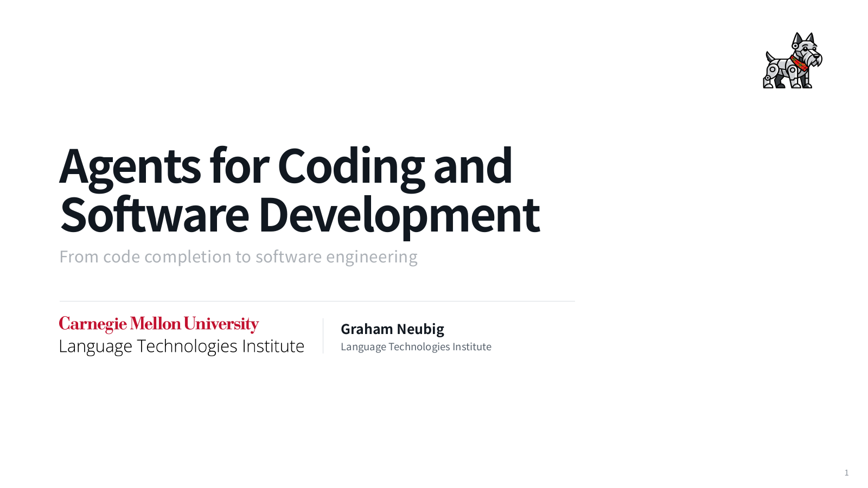Click the slide number 1
The height and width of the screenshot is (488, 868).
[x=846, y=473]
